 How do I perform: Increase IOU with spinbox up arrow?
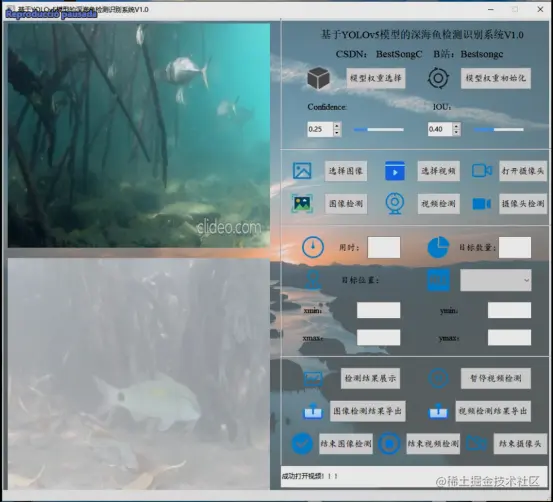click(456, 125)
